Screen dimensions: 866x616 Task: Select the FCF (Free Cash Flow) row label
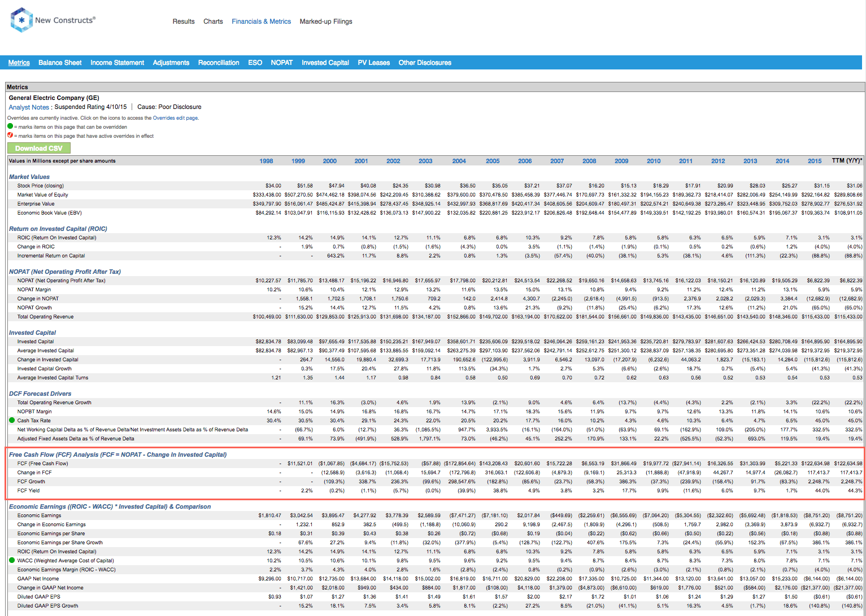click(42, 464)
